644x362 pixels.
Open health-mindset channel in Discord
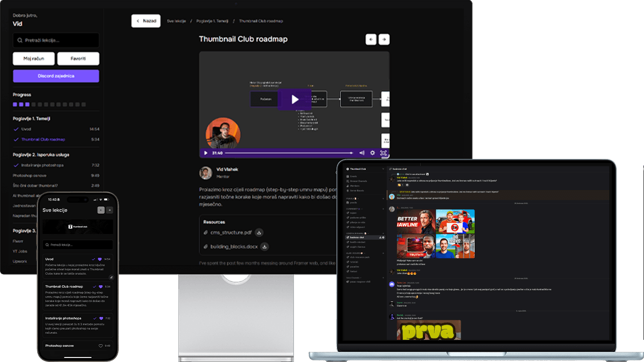(358, 242)
